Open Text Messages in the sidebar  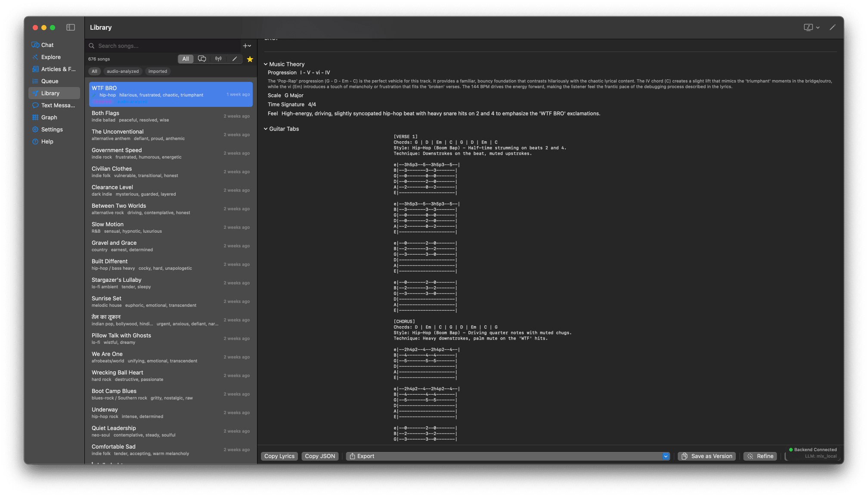[x=54, y=105]
